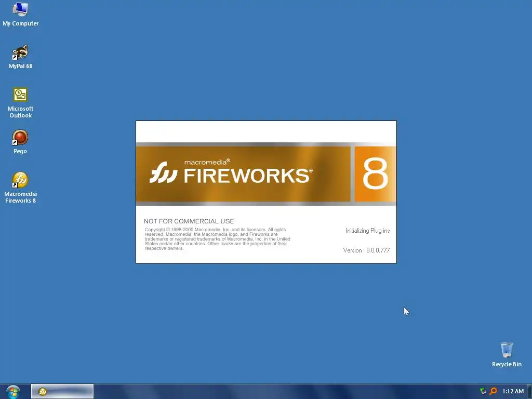Viewport: 532px width, 399px height.
Task: Select the Macromedia Fireworks 8 desktop shortcut
Action: (x=20, y=188)
